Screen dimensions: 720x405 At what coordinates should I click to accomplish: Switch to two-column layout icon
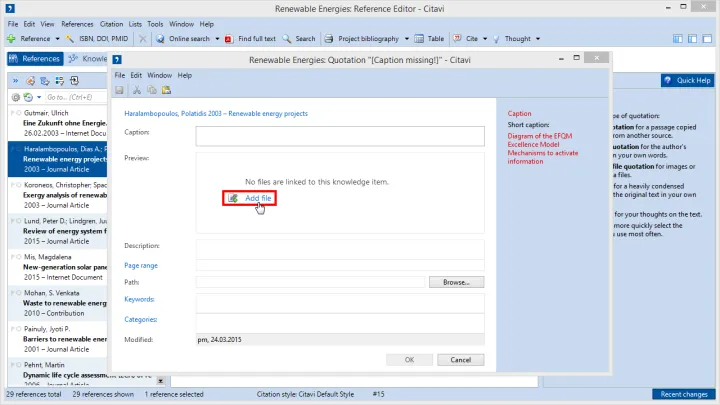pyautogui.click(x=692, y=39)
